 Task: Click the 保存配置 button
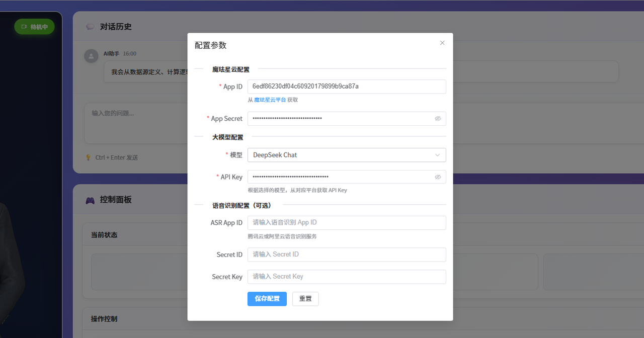(267, 299)
